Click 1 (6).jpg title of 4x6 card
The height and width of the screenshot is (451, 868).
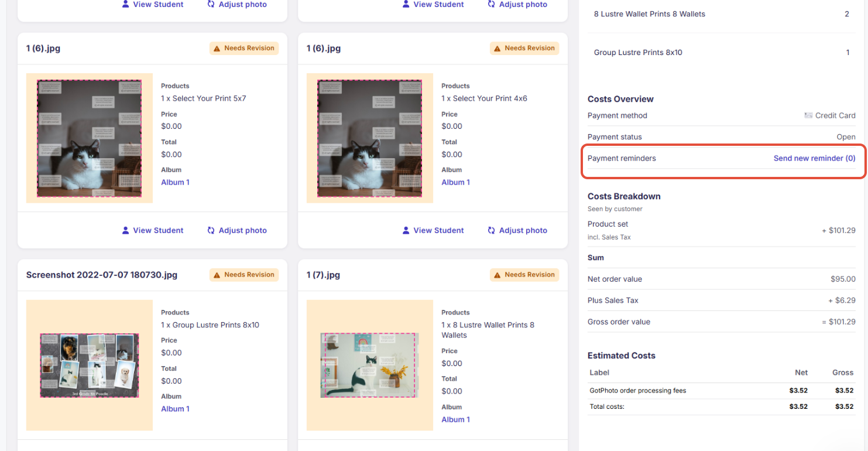pos(324,48)
